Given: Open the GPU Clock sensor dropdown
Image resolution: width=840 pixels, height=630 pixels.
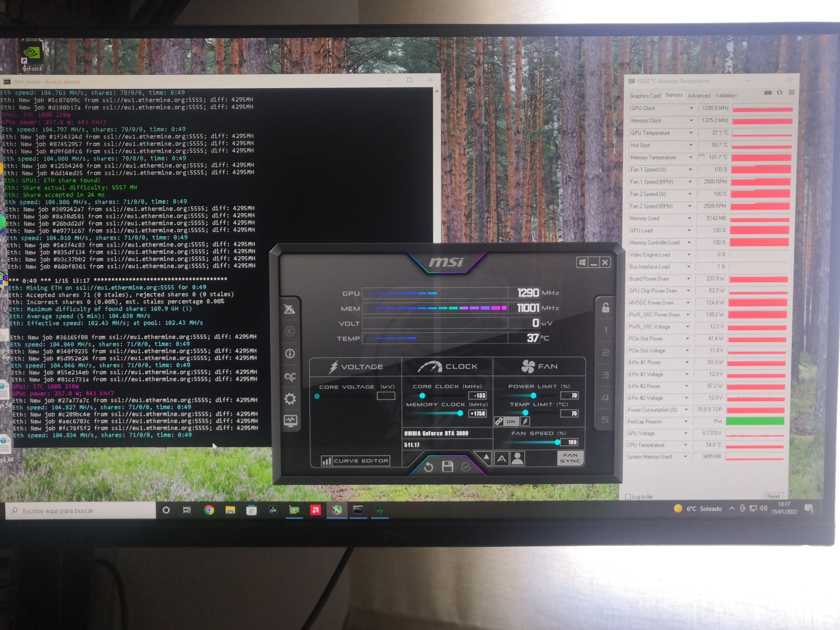Looking at the screenshot, I should click(x=691, y=108).
